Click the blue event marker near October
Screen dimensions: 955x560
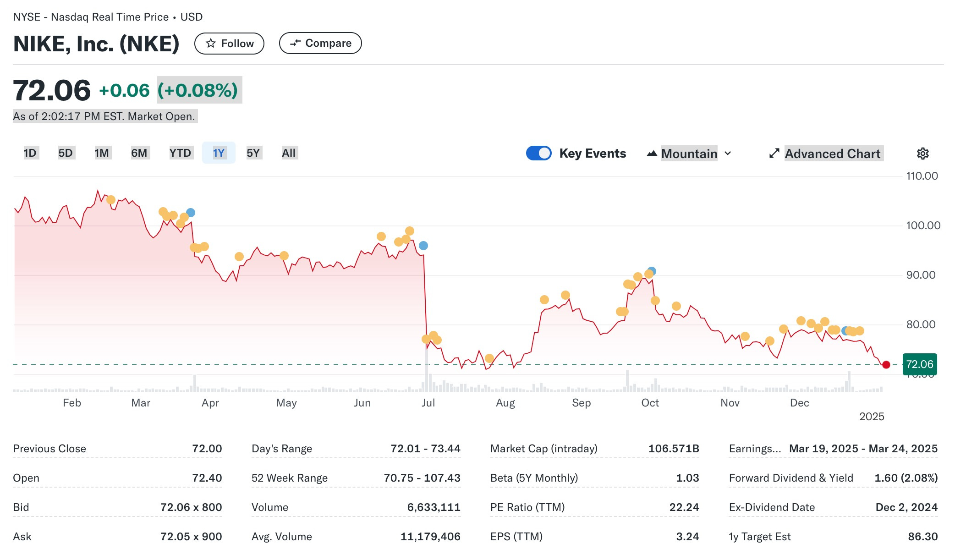[x=652, y=271]
